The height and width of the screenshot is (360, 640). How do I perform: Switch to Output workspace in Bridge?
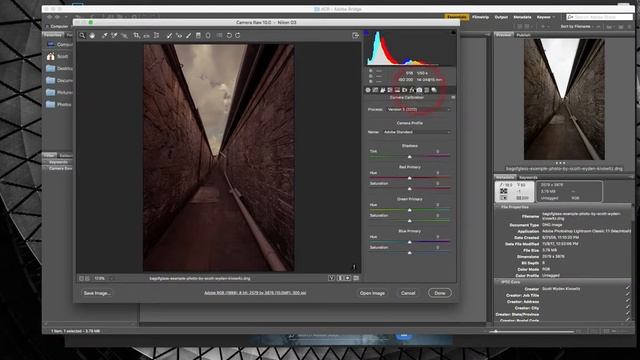click(501, 17)
